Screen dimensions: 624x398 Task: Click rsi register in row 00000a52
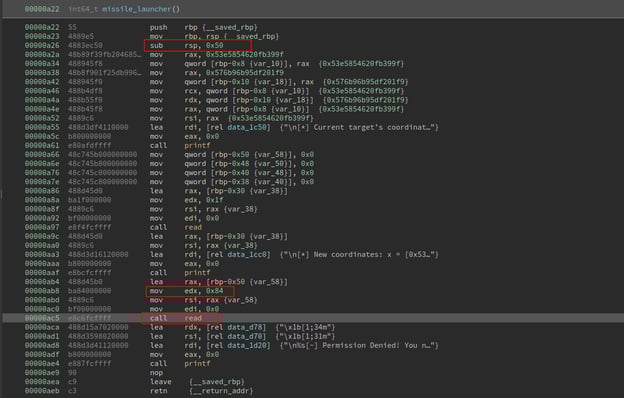point(190,118)
